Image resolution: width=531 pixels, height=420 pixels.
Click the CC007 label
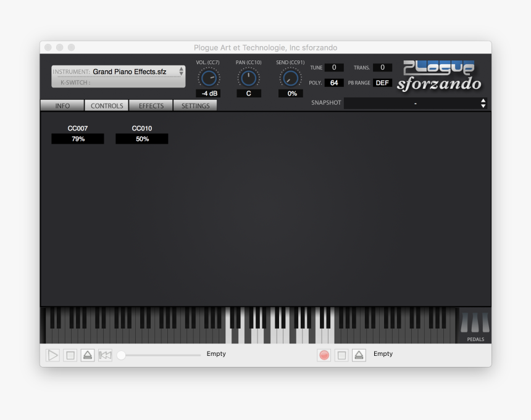pos(78,128)
